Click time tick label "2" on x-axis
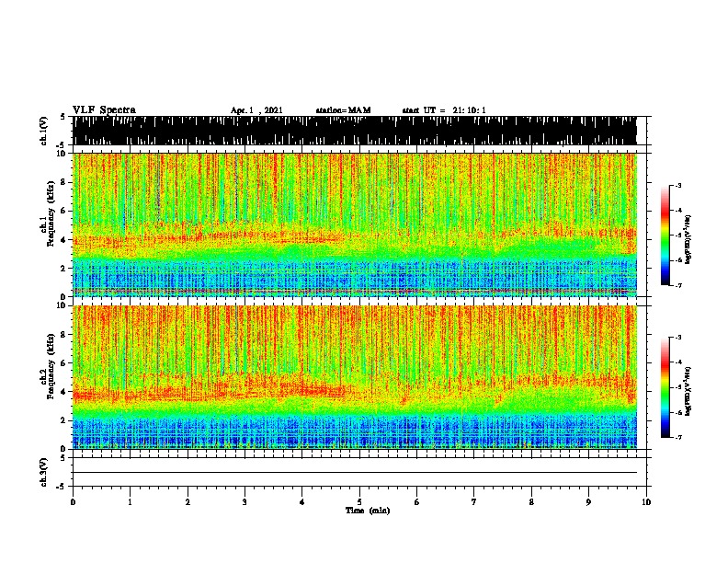 point(188,502)
